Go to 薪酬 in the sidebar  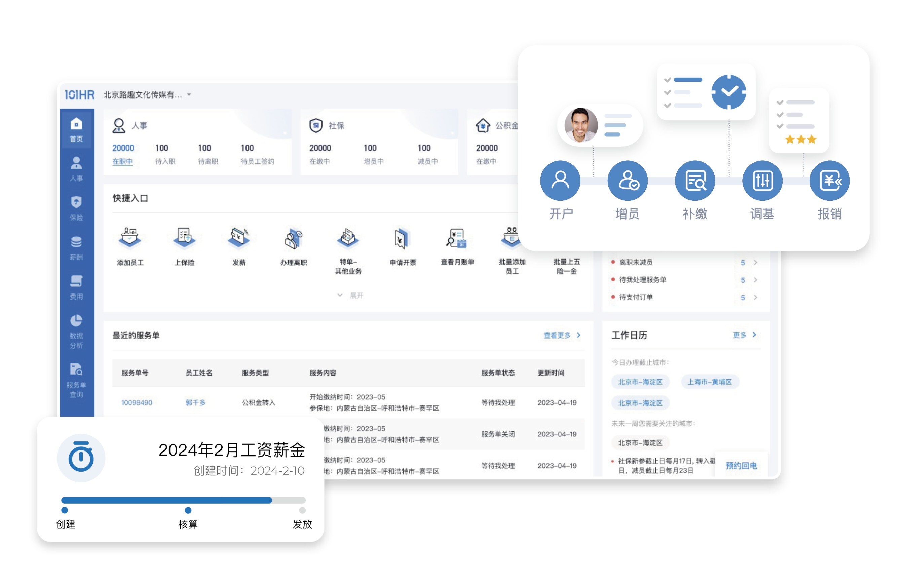76,248
